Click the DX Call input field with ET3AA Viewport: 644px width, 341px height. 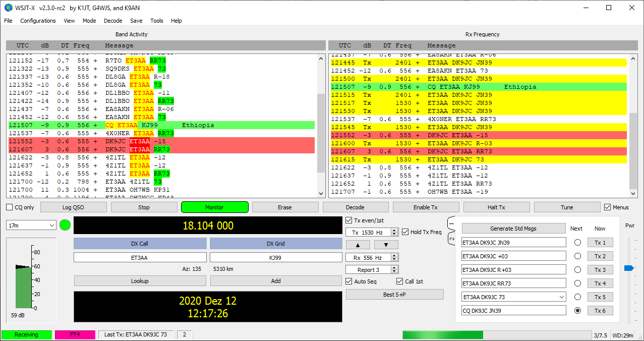140,257
